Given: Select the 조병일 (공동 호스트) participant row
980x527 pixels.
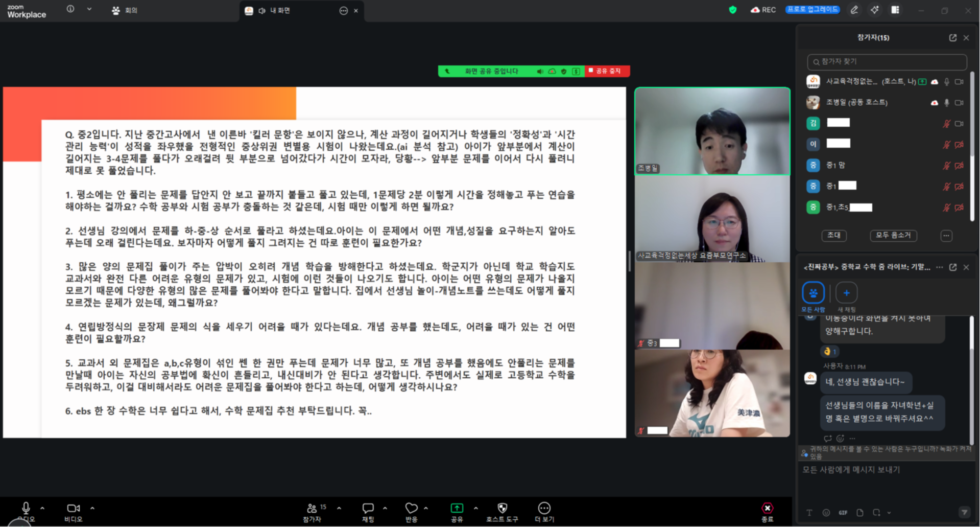Looking at the screenshot, I should [886, 103].
